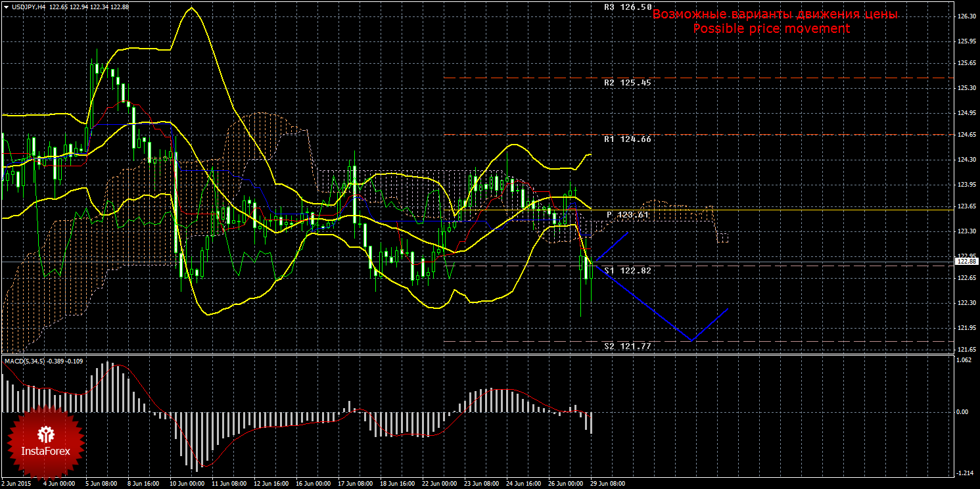980x489 pixels.
Task: Click the 2 Jun 2015 time axis label
Action: tap(17, 484)
